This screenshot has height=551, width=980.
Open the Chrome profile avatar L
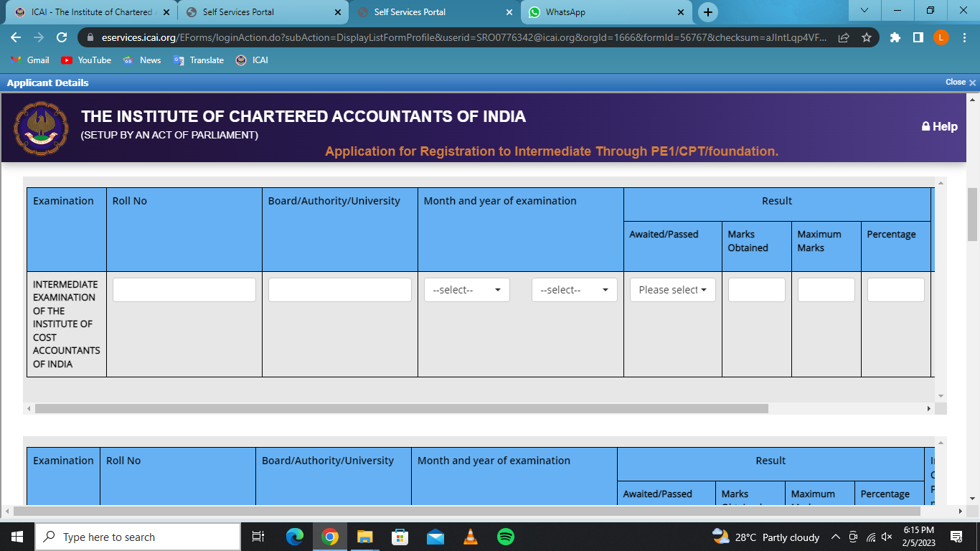(941, 37)
